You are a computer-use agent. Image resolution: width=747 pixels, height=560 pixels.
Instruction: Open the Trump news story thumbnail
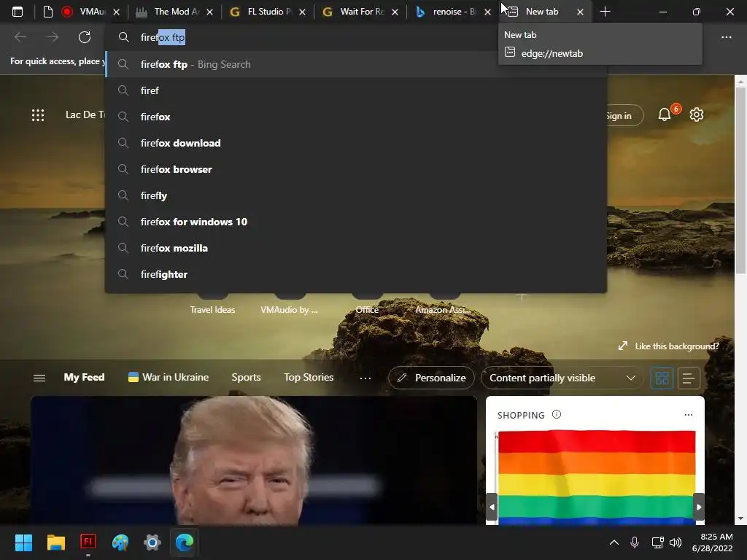[x=254, y=461]
